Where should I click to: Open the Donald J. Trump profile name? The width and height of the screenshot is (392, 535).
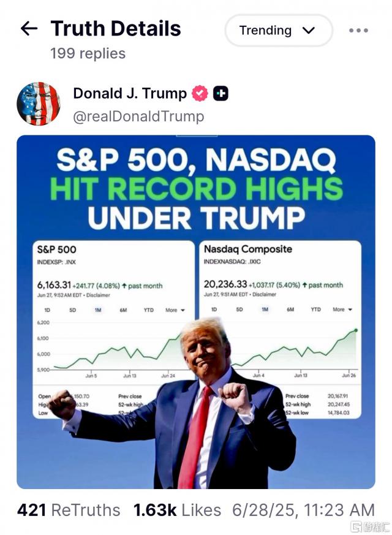click(x=130, y=93)
